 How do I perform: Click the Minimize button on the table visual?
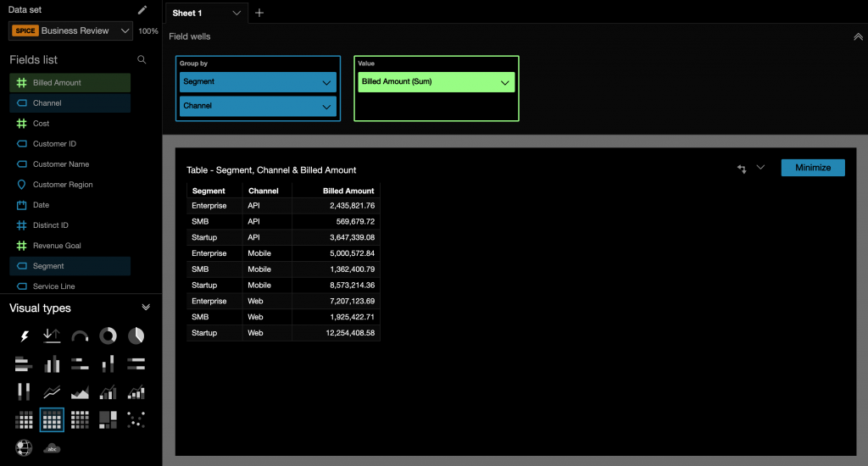click(x=812, y=168)
